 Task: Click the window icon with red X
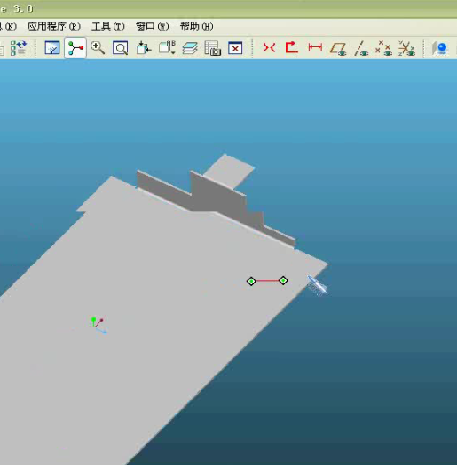(x=235, y=48)
